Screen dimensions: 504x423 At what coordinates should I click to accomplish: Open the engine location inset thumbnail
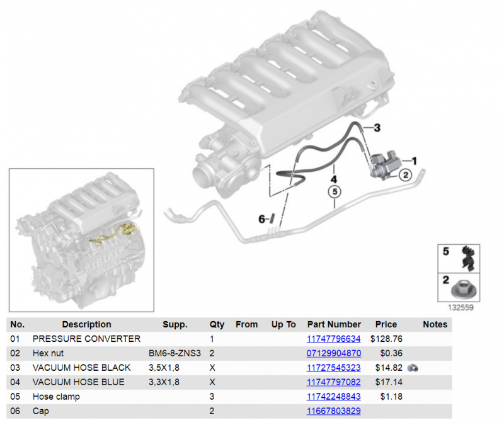pos(81,240)
